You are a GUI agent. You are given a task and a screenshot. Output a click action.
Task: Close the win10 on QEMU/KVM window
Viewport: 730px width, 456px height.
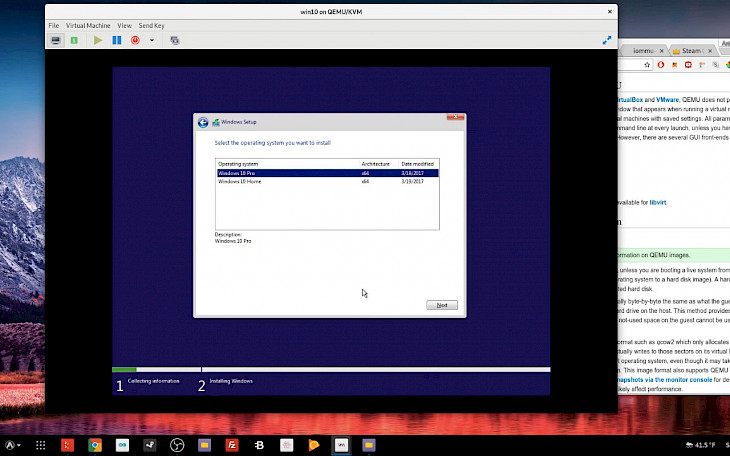(609, 12)
